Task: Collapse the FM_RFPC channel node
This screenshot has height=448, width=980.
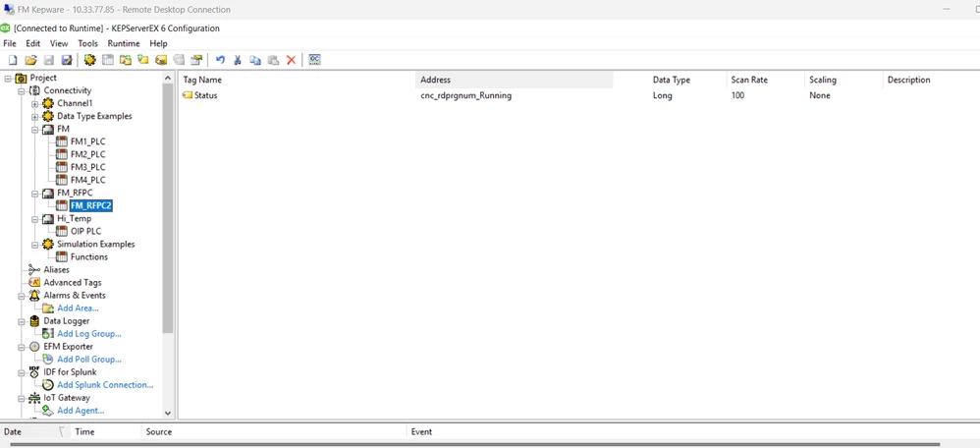Action: 35,194
